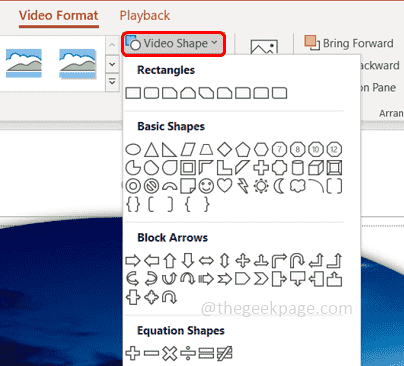The height and width of the screenshot is (366, 404).
Task: Choose the second video style thumbnail
Action: (x=78, y=63)
